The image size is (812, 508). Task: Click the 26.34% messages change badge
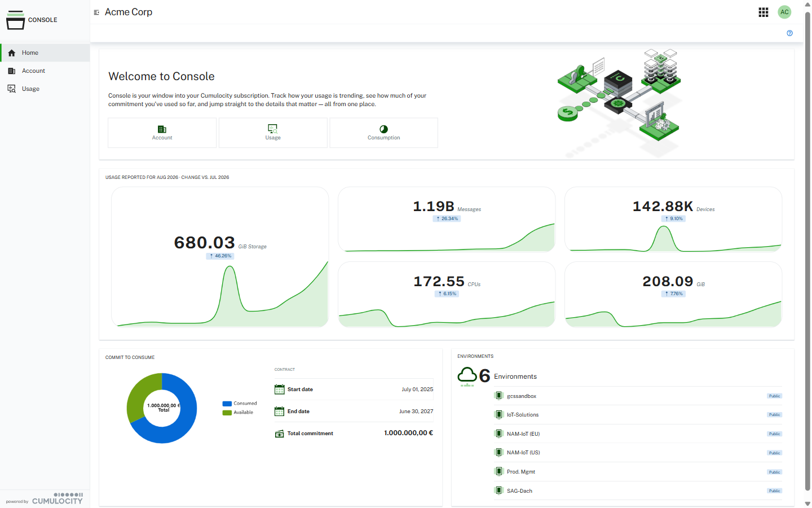tap(447, 218)
